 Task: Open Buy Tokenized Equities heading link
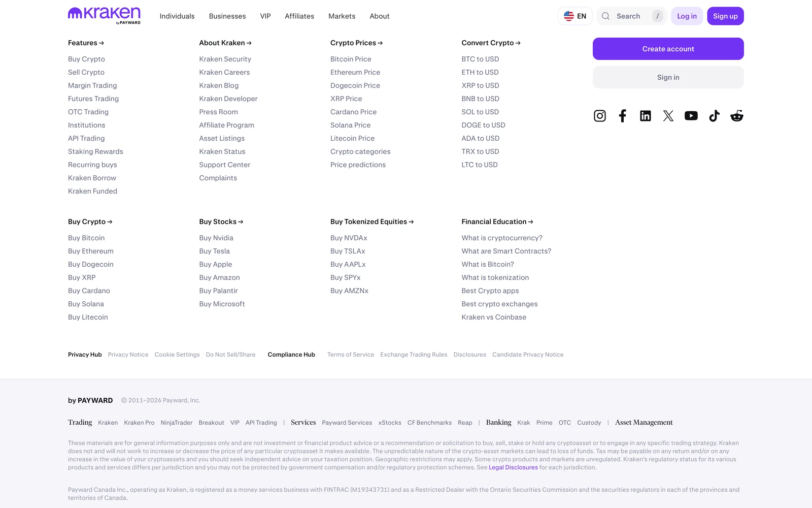pos(371,221)
